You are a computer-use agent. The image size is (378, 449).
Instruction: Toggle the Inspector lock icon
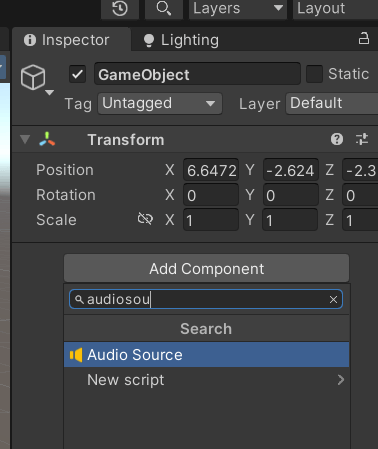point(364,39)
